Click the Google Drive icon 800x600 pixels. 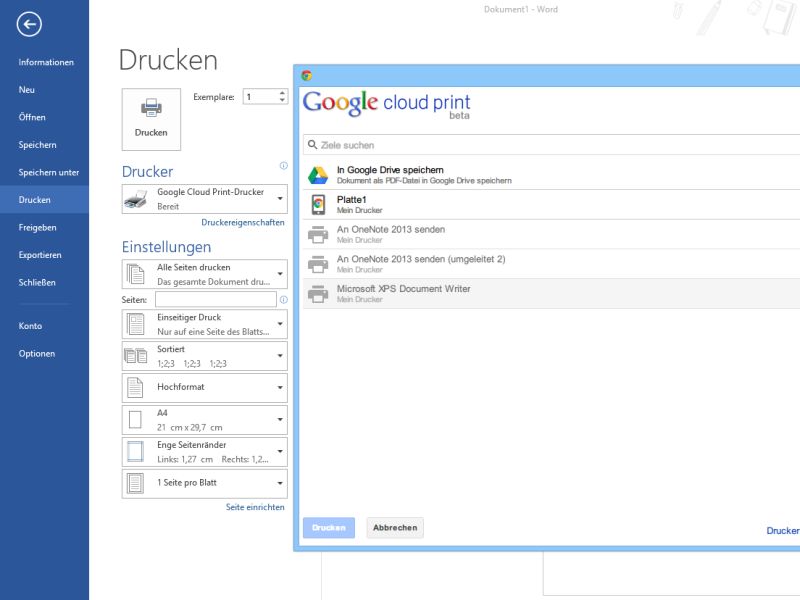tap(318, 175)
